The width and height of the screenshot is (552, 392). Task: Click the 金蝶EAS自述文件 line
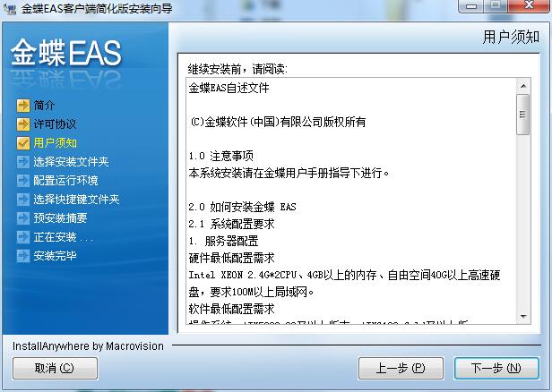[229, 88]
